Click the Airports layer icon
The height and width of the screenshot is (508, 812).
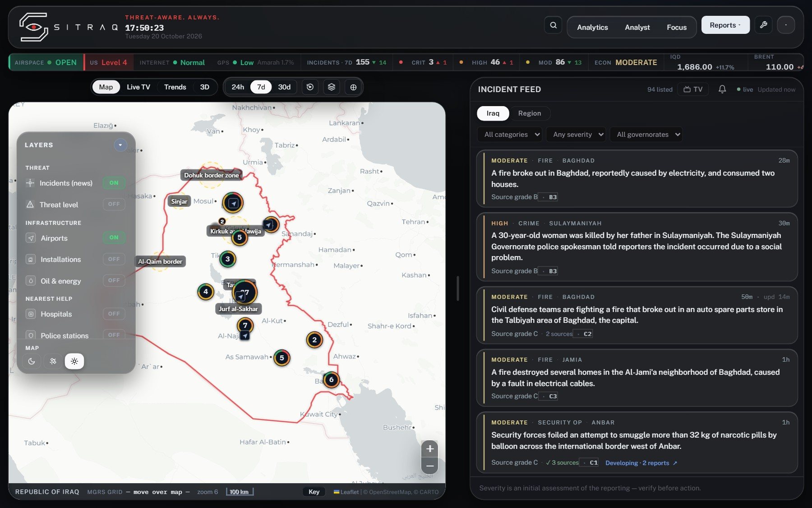click(x=31, y=238)
